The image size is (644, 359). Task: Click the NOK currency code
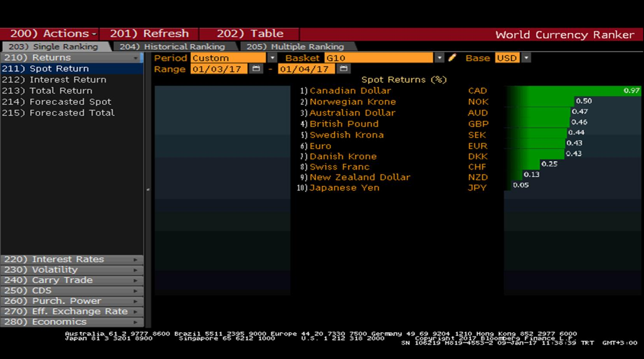point(478,102)
